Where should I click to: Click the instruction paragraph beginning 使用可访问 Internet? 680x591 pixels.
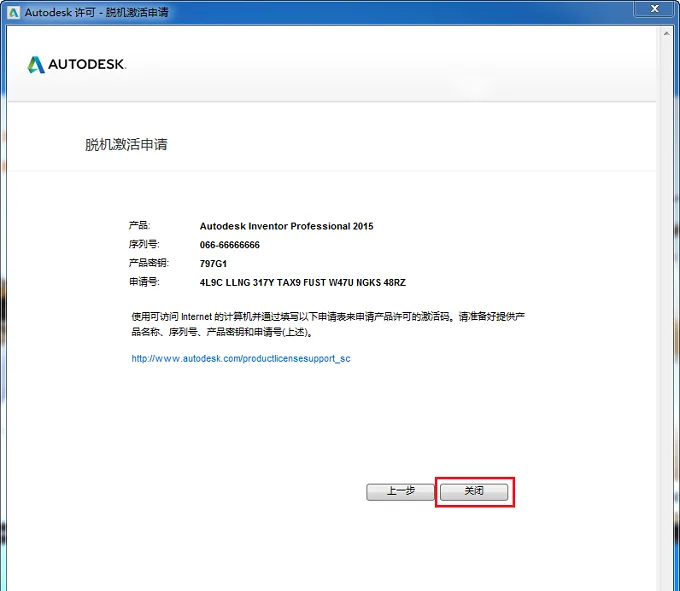328,324
